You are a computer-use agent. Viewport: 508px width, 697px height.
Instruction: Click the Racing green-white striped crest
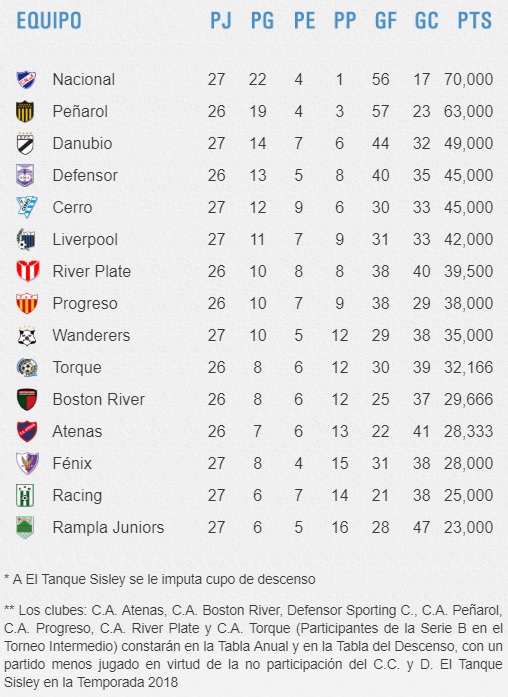click(25, 496)
